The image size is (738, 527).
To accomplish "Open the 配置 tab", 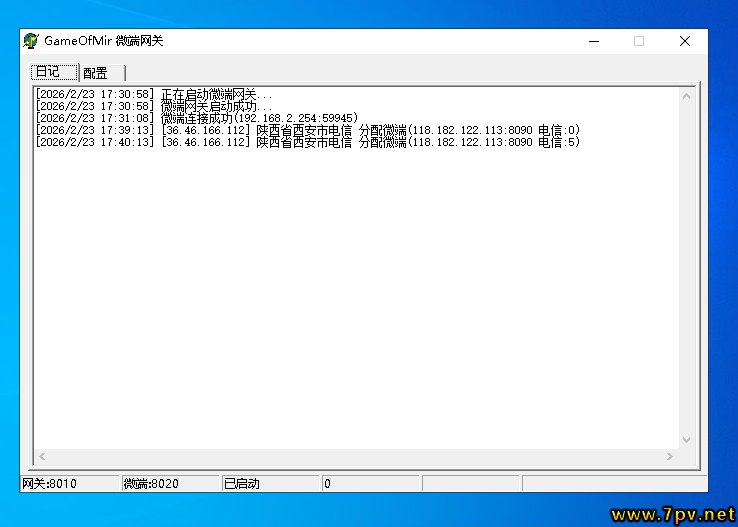I will (x=97, y=73).
